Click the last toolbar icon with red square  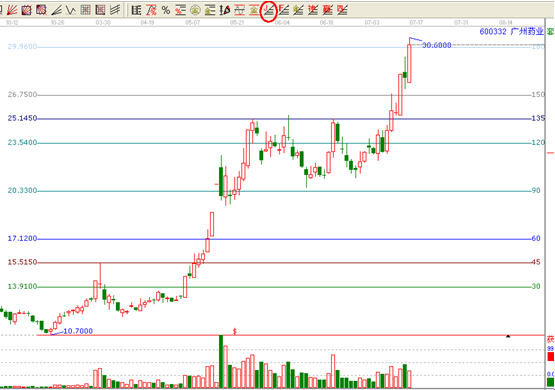342,10
